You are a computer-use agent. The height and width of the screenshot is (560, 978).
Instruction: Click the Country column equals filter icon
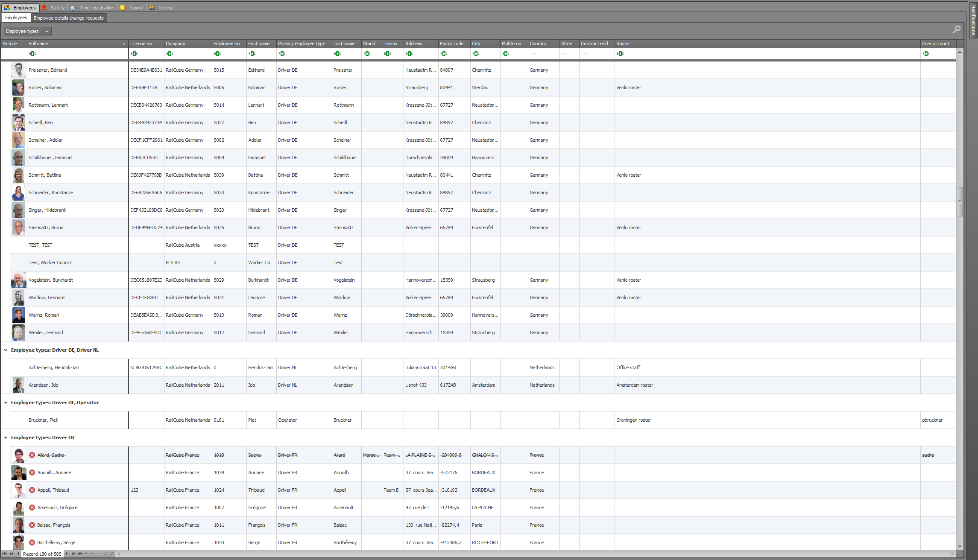533,54
